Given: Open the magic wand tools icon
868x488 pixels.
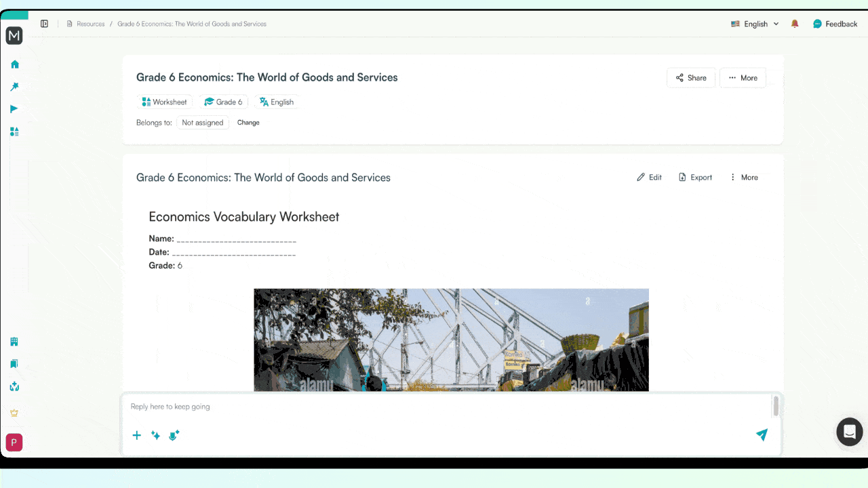Looking at the screenshot, I should [x=14, y=87].
